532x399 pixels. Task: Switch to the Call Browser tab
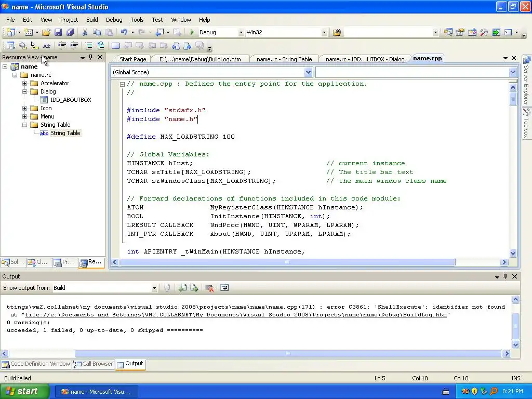[94, 364]
